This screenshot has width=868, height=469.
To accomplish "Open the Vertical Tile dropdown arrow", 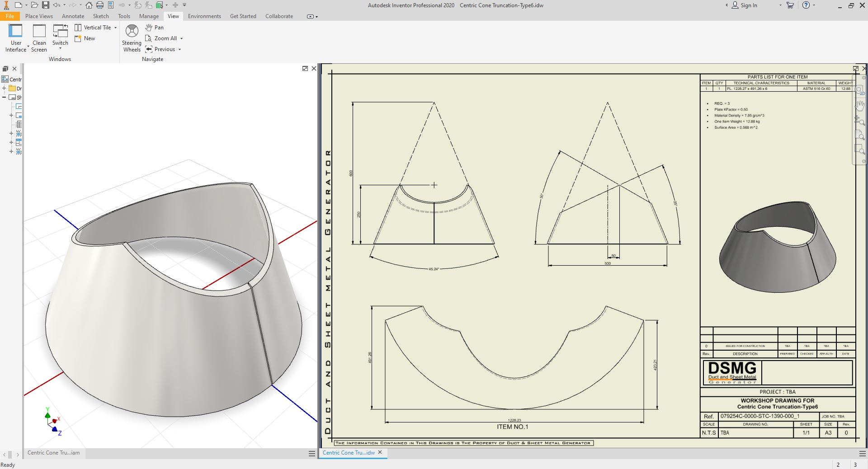I will coord(116,28).
